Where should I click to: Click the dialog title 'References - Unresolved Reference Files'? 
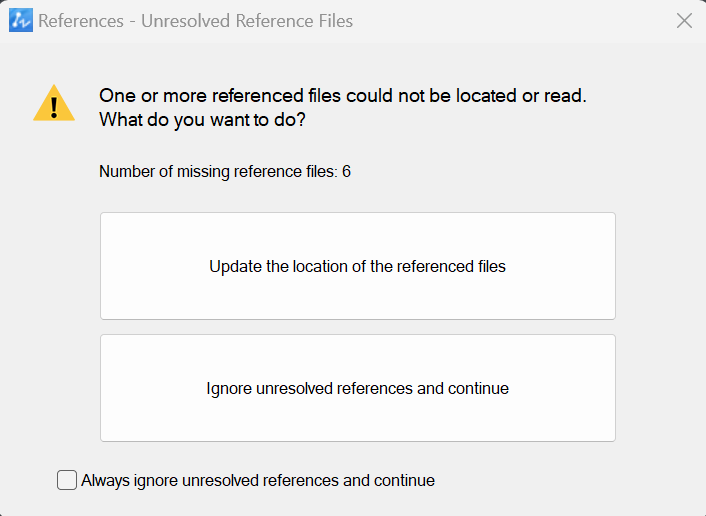coord(195,21)
